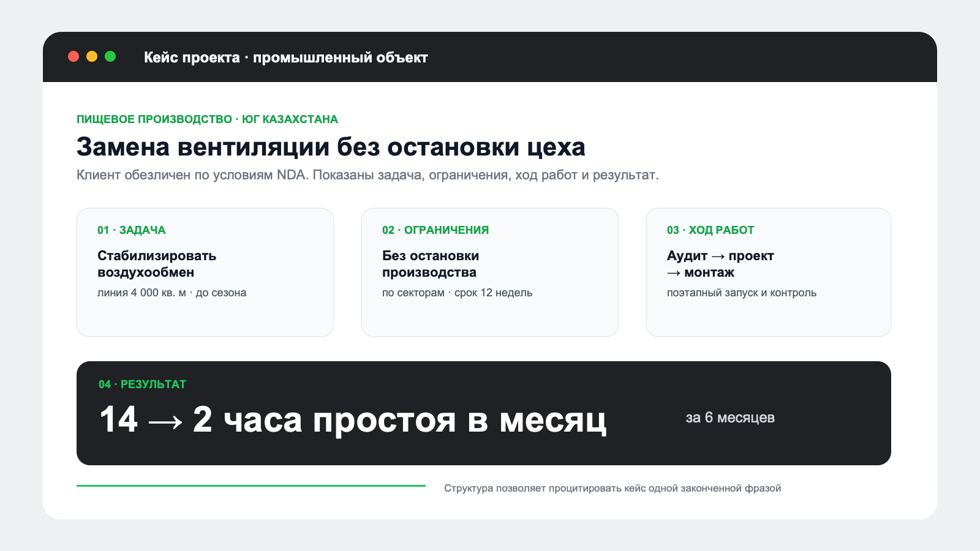
Task: Click heading 'Замена вентиляции без остановки цеха'
Action: click(x=331, y=147)
